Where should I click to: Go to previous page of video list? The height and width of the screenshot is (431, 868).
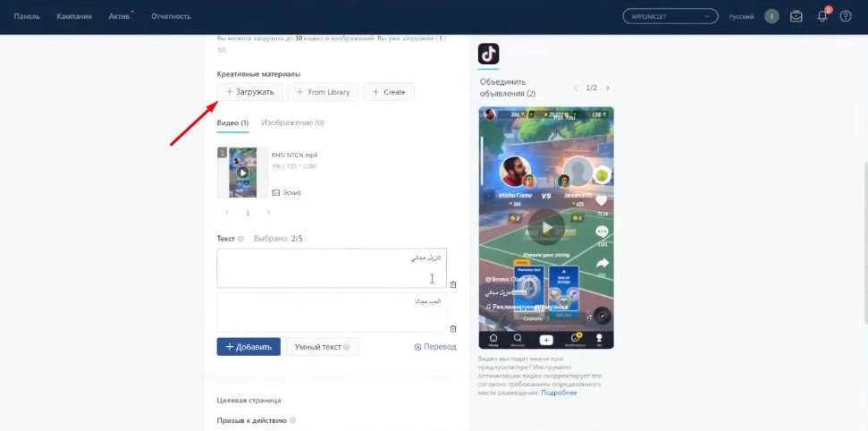(227, 213)
